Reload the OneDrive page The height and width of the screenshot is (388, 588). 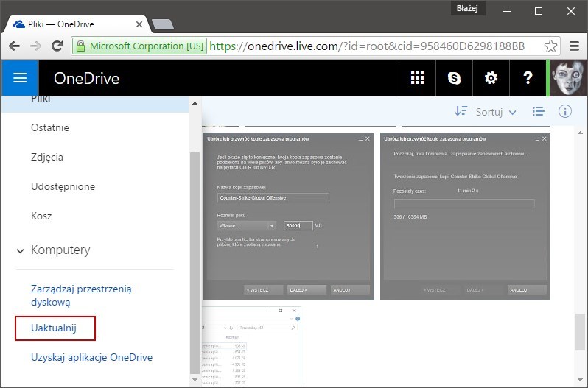tap(57, 46)
